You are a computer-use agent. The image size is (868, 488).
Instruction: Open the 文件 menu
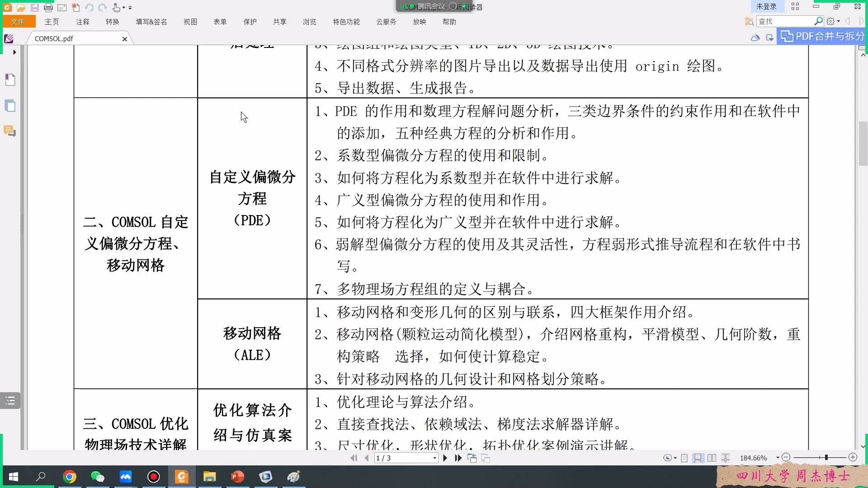click(x=18, y=22)
